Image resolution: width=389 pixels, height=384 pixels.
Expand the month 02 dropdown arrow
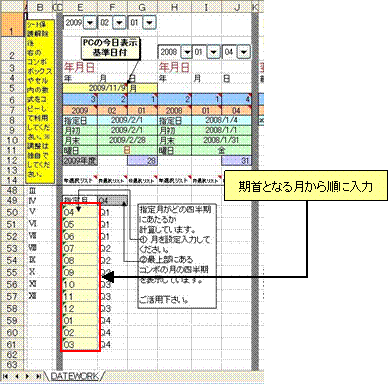tap(119, 23)
